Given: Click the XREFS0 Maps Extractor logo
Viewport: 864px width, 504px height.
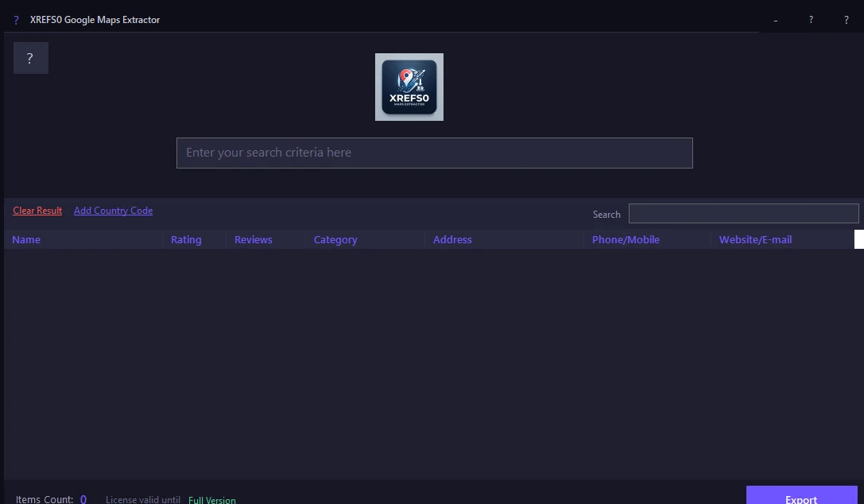Looking at the screenshot, I should 409,87.
